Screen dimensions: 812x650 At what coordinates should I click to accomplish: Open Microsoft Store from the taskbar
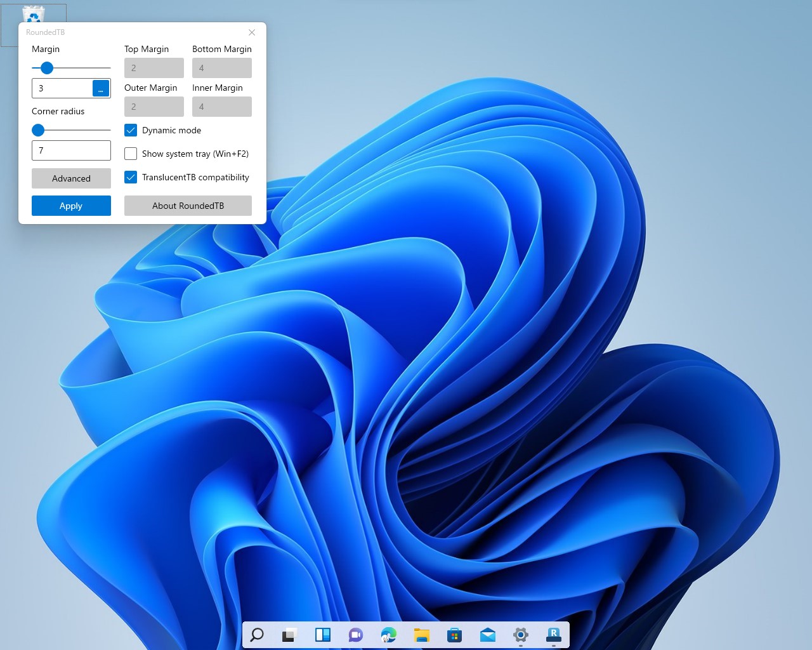click(455, 634)
